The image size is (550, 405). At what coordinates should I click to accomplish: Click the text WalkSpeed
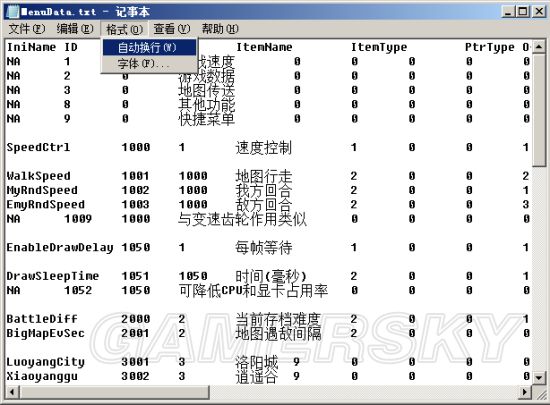[38, 176]
